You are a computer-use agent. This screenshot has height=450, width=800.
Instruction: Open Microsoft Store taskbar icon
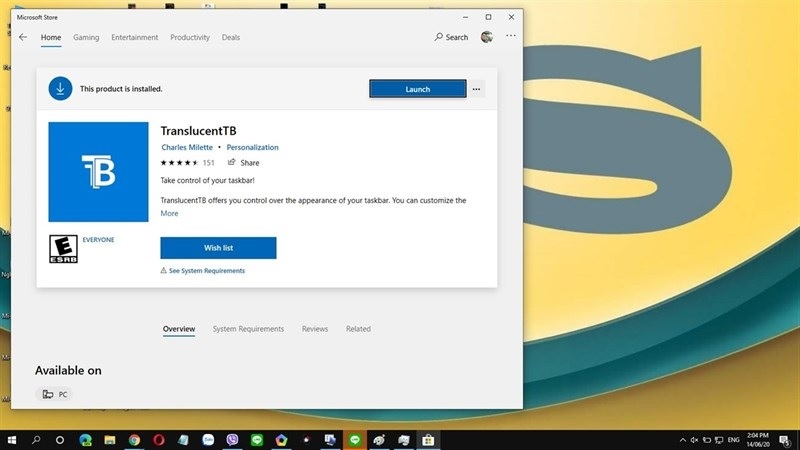(428, 440)
